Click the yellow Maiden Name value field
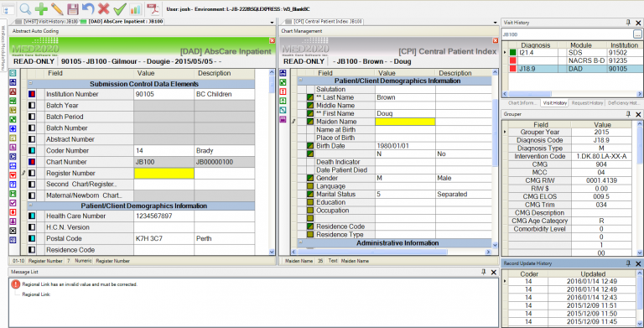The height and width of the screenshot is (328, 644). click(x=405, y=122)
